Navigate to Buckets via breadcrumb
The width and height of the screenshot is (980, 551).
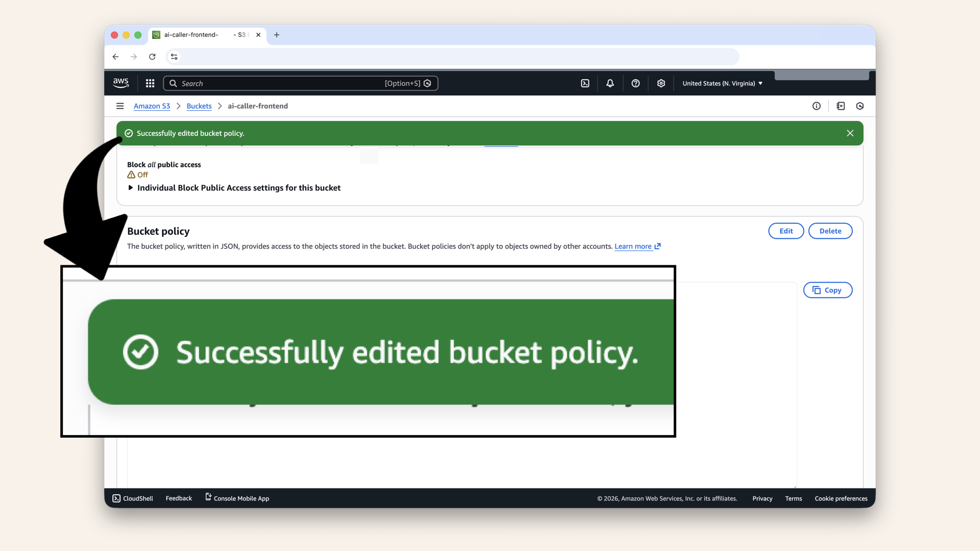click(199, 106)
